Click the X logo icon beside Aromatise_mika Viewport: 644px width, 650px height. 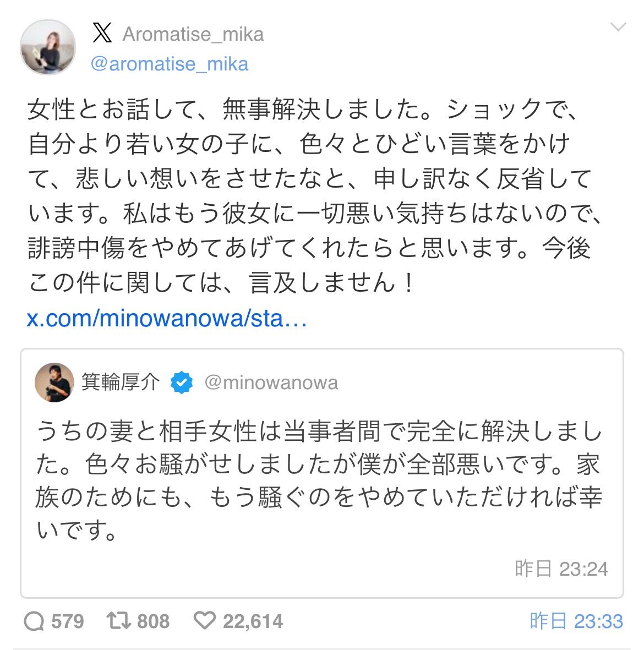click(102, 33)
